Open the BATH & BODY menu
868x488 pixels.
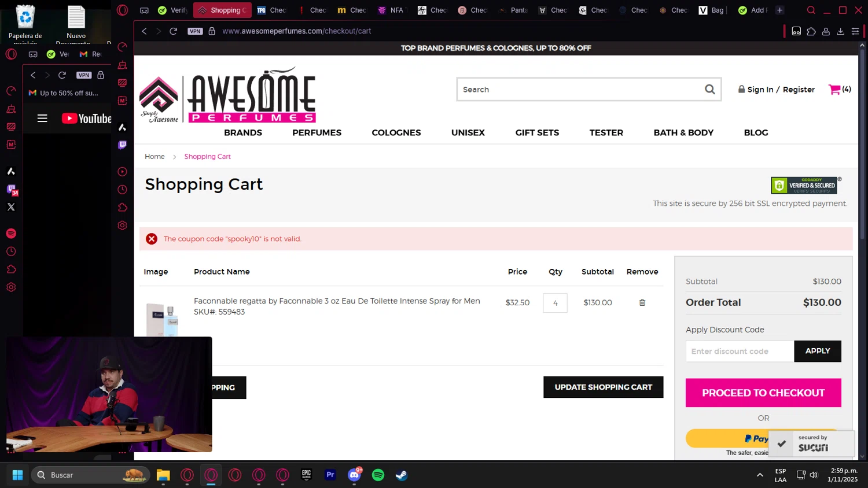pos(683,132)
